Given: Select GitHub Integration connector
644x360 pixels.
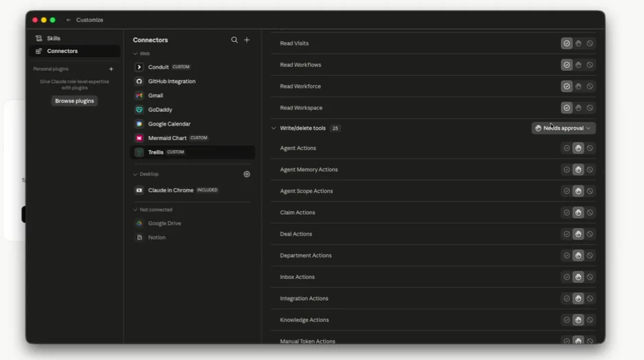Looking at the screenshot, I should [192, 81].
